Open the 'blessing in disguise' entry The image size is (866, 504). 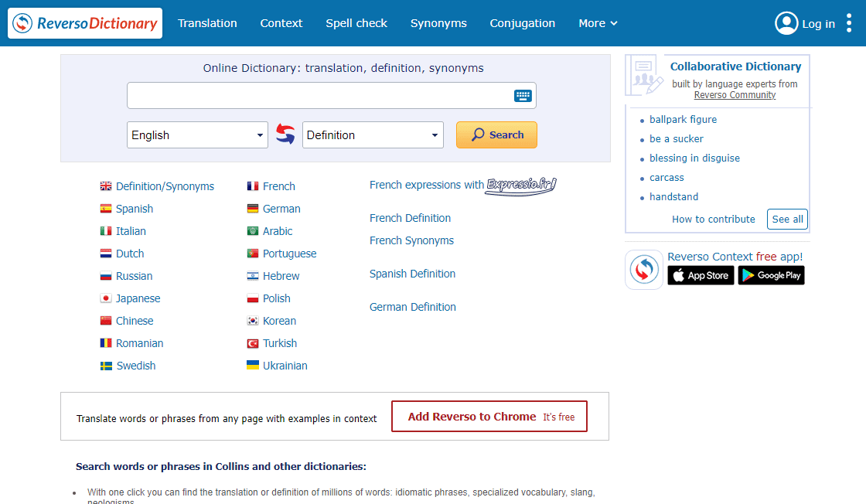(x=695, y=158)
